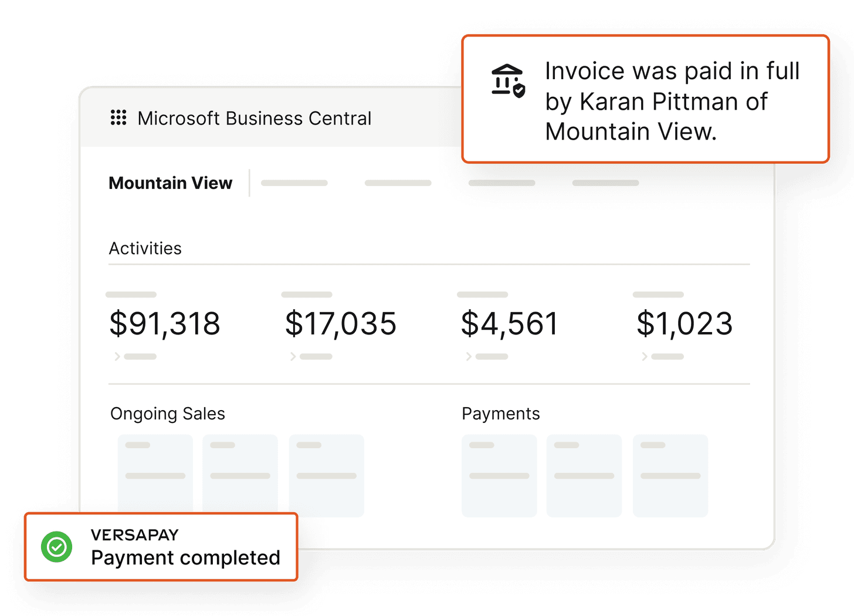This screenshot has width=854, height=616.
Task: Click the bank shield icon in the notification
Action: tap(508, 80)
